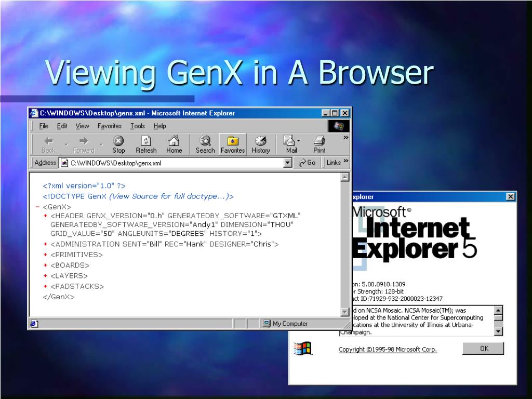Click the My Computer zone icon in the status bar
This screenshot has width=532, height=399.
(x=267, y=323)
